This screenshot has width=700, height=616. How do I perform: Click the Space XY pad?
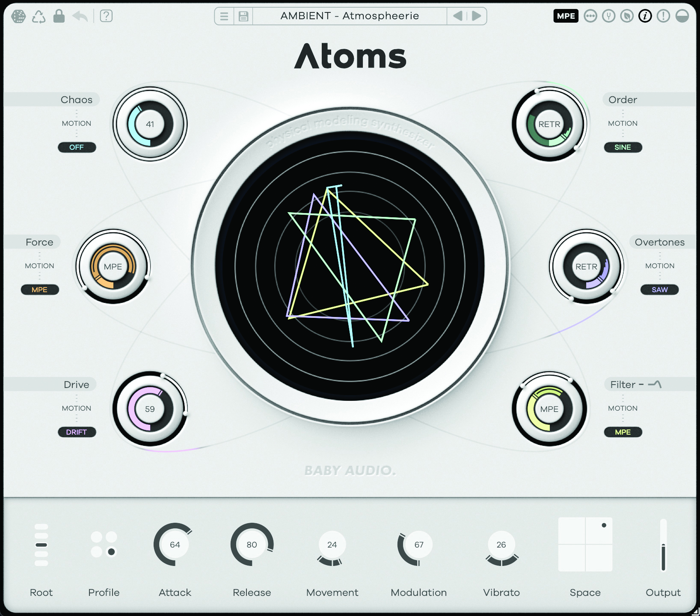(x=585, y=544)
